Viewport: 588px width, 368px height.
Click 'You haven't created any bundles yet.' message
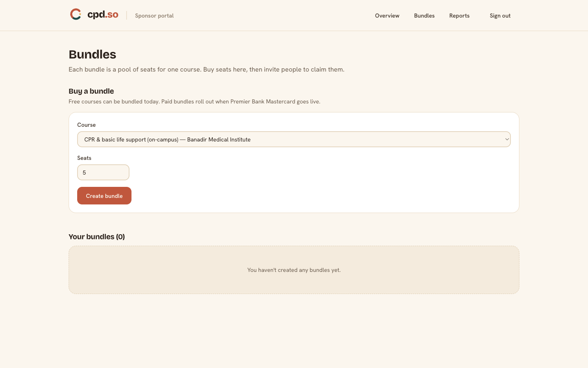294,270
